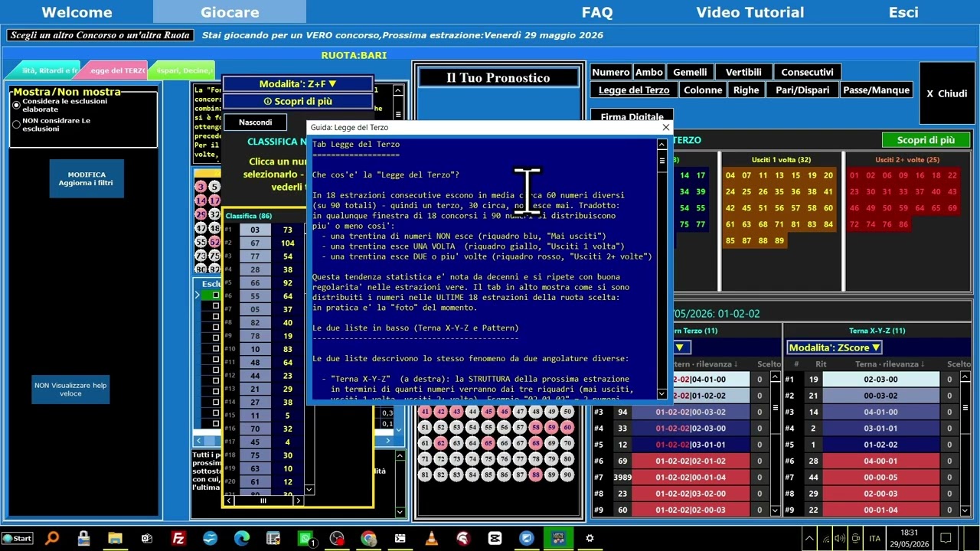Select pink number ball 45 in Pronostico grid
The image size is (980, 551).
(487, 412)
